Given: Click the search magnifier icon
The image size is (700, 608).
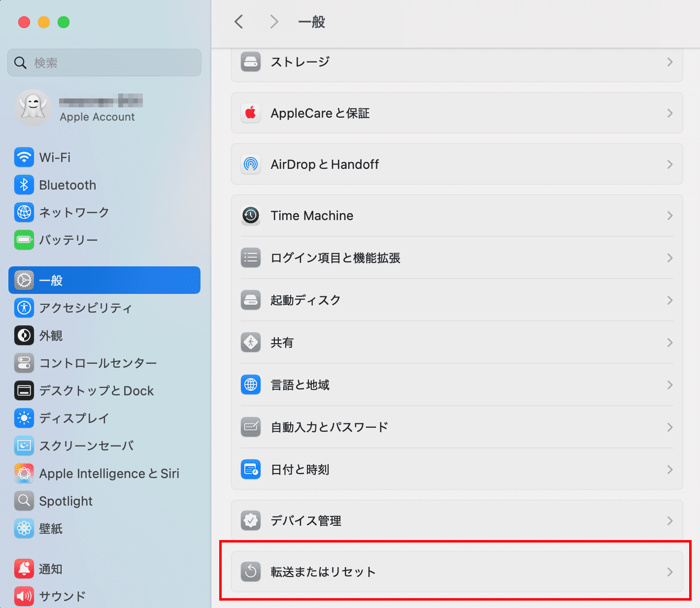Looking at the screenshot, I should [x=20, y=63].
